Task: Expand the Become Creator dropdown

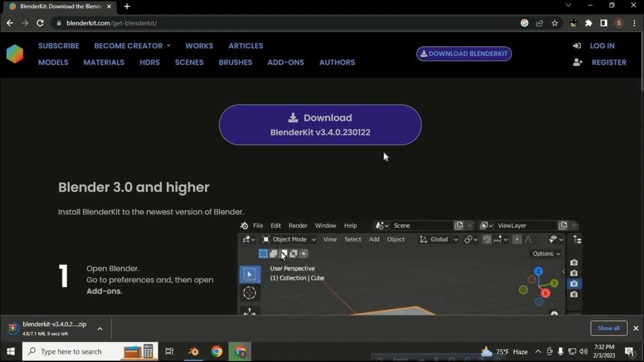Action: [132, 46]
